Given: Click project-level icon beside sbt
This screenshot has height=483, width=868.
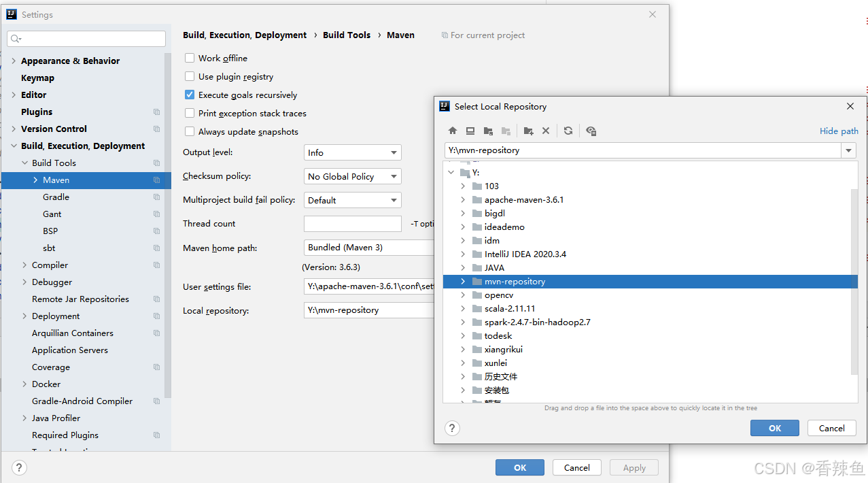Looking at the screenshot, I should click(156, 248).
